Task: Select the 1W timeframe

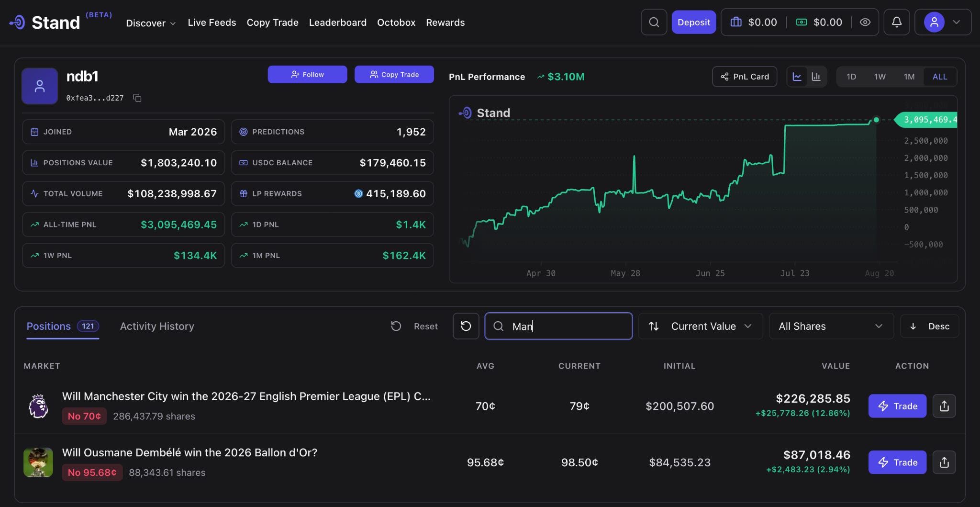Action: click(x=880, y=77)
